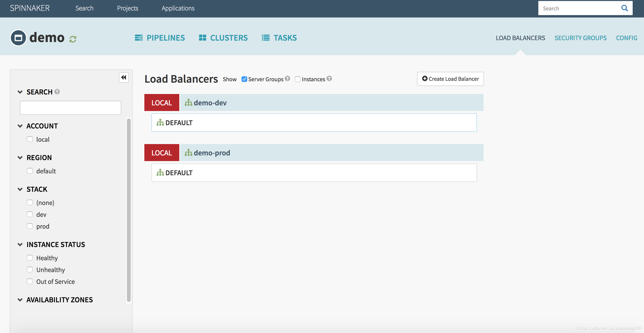
Task: Click the filter sidebar scrollbar
Action: click(x=129, y=210)
